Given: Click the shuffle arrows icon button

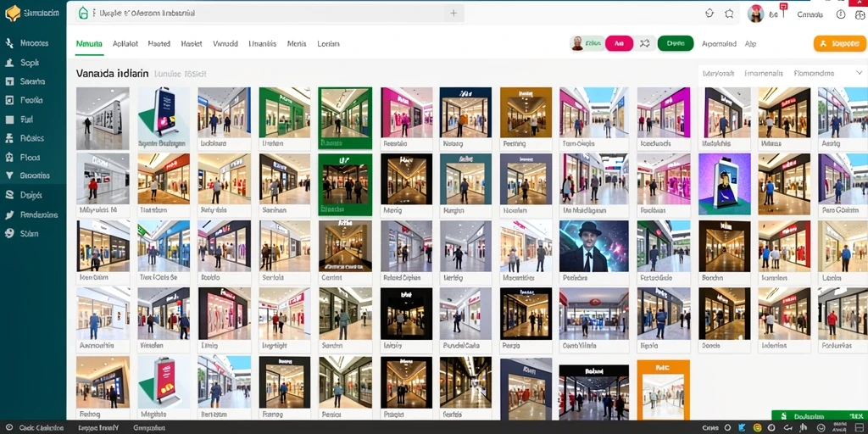Looking at the screenshot, I should (645, 43).
